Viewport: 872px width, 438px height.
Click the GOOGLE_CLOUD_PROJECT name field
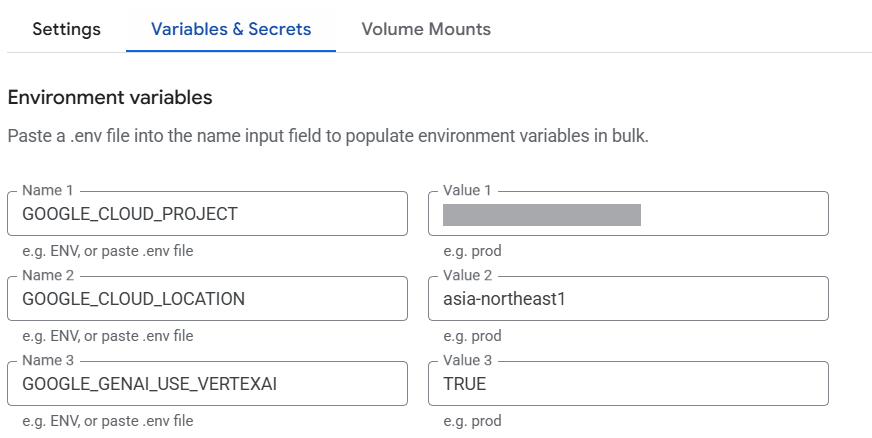[x=207, y=214]
